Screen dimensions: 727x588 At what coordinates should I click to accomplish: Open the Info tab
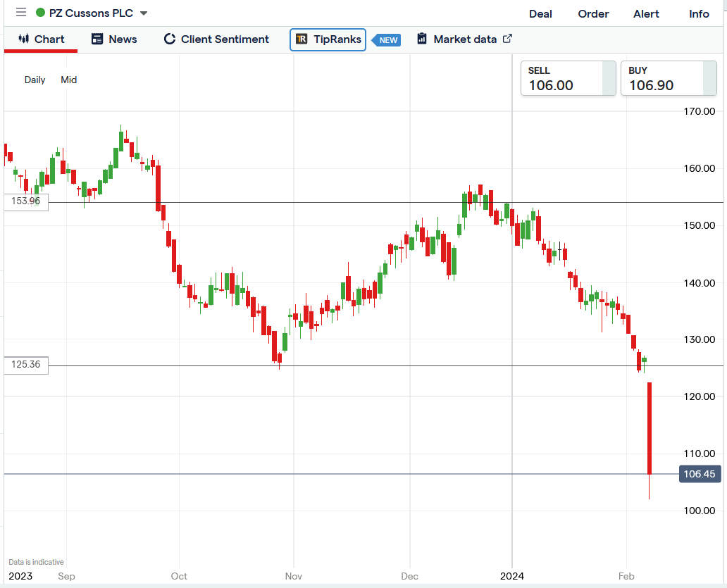tap(699, 14)
